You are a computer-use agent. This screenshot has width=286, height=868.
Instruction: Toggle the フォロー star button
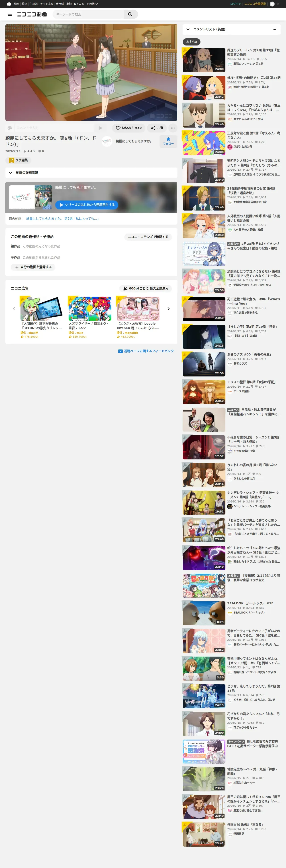(168, 141)
